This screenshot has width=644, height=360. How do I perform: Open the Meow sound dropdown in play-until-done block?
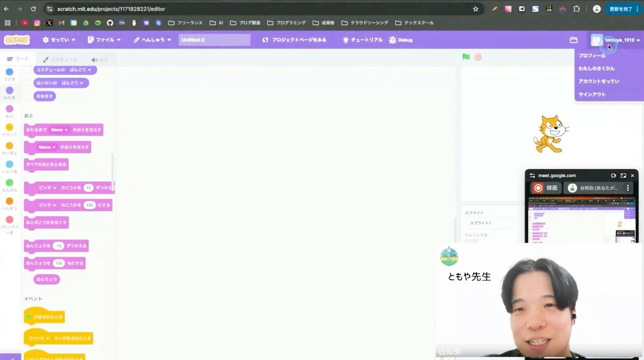click(x=59, y=130)
